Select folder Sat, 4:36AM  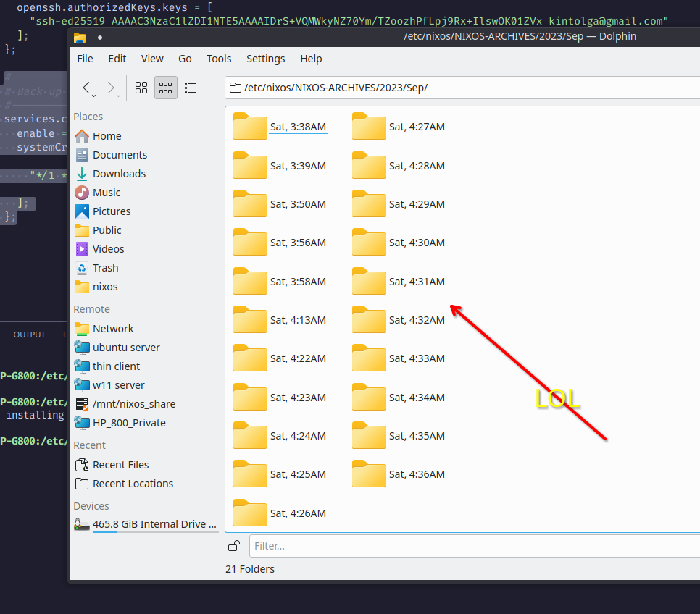399,474
